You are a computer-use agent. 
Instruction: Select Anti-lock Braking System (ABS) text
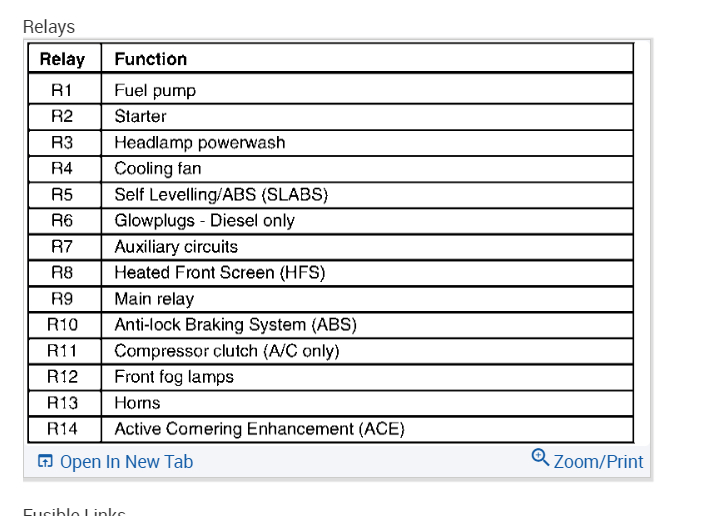click(x=235, y=324)
